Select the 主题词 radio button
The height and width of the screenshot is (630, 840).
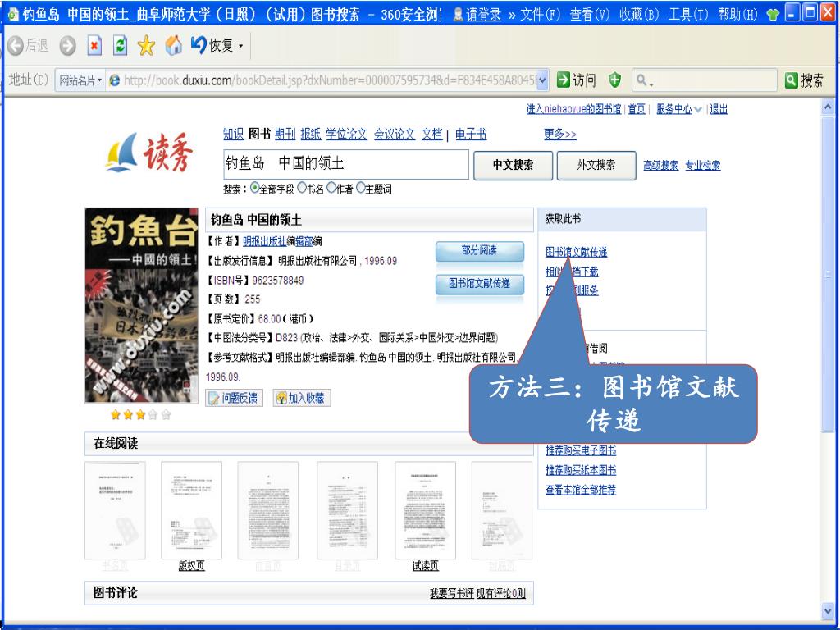pyautogui.click(x=361, y=188)
